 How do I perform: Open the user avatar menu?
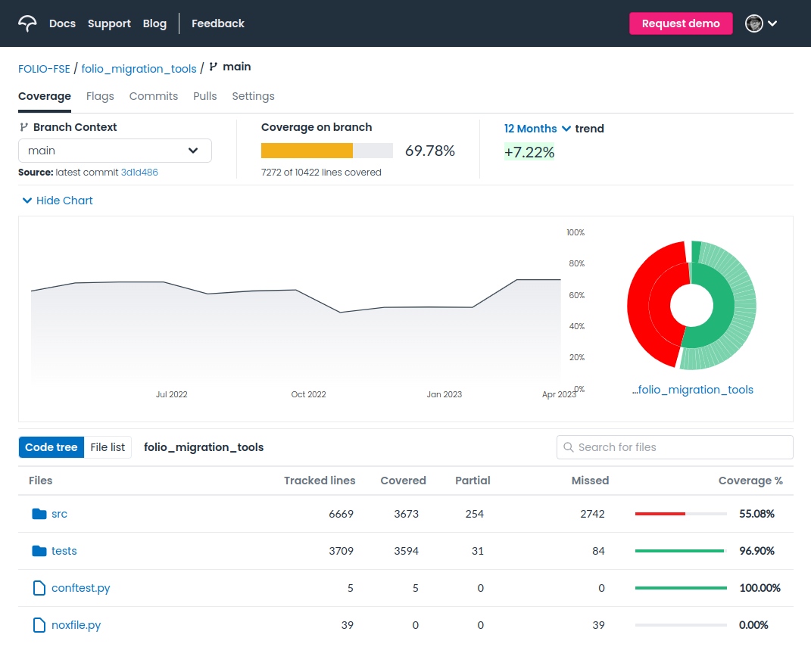[761, 23]
